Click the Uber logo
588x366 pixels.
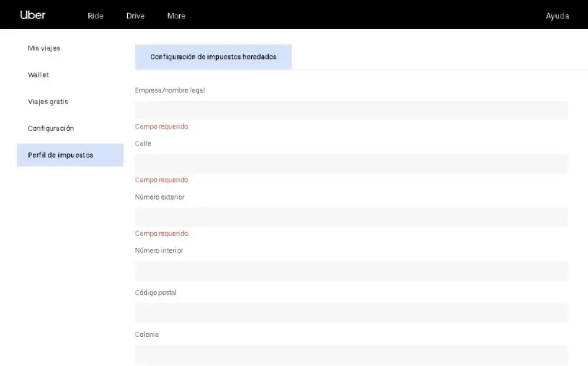coord(33,15)
